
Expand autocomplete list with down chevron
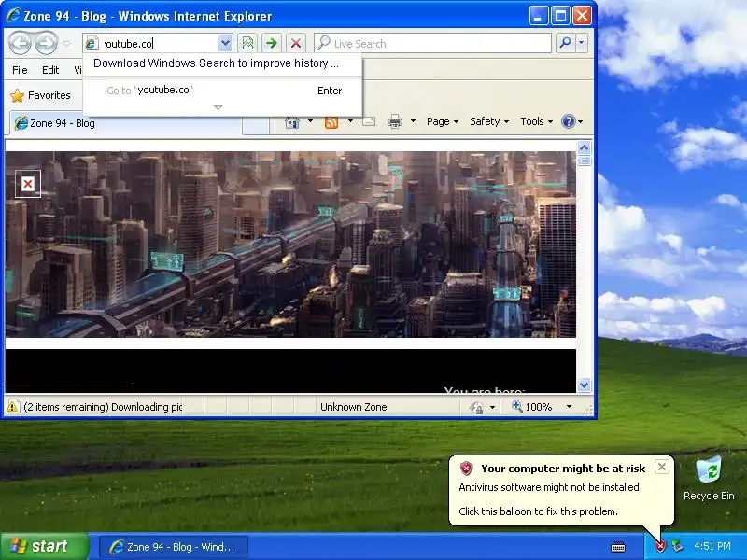218,107
